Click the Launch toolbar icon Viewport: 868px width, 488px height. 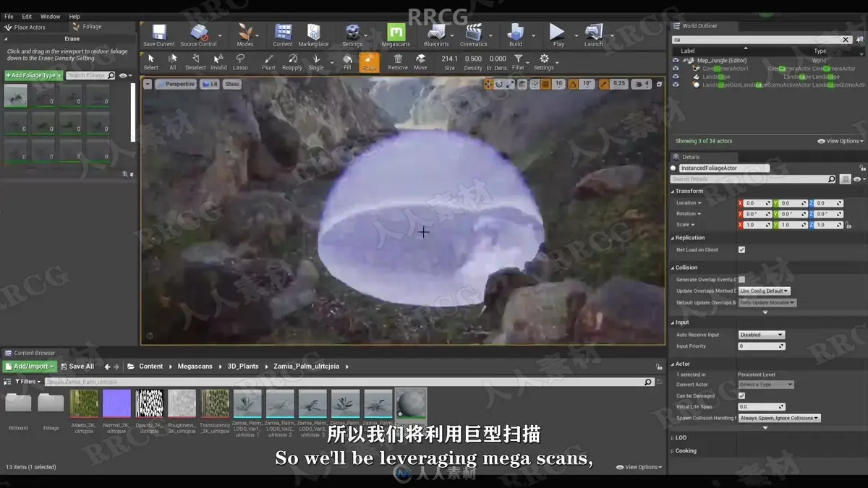tap(593, 34)
